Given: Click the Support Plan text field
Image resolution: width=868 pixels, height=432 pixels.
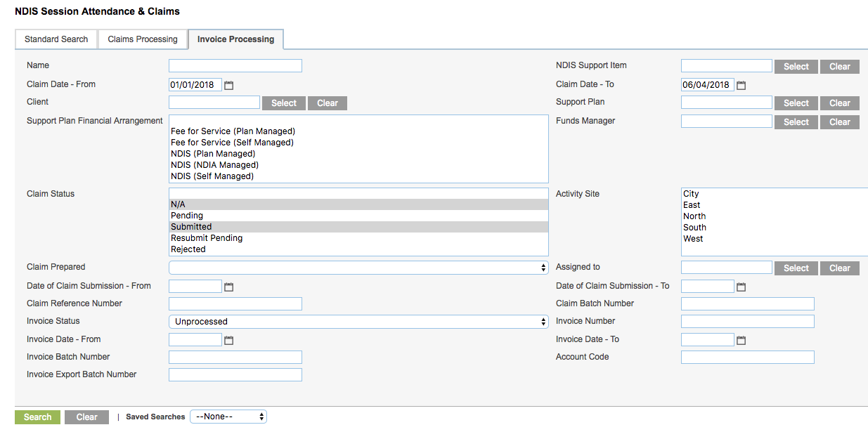Looking at the screenshot, I should click(727, 103).
